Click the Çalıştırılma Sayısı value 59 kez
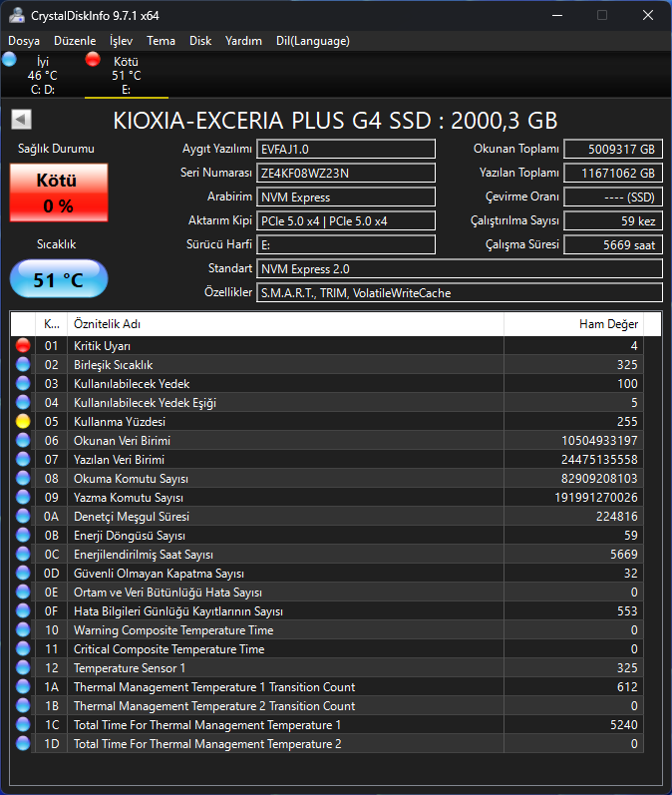672x795 pixels. tap(613, 221)
